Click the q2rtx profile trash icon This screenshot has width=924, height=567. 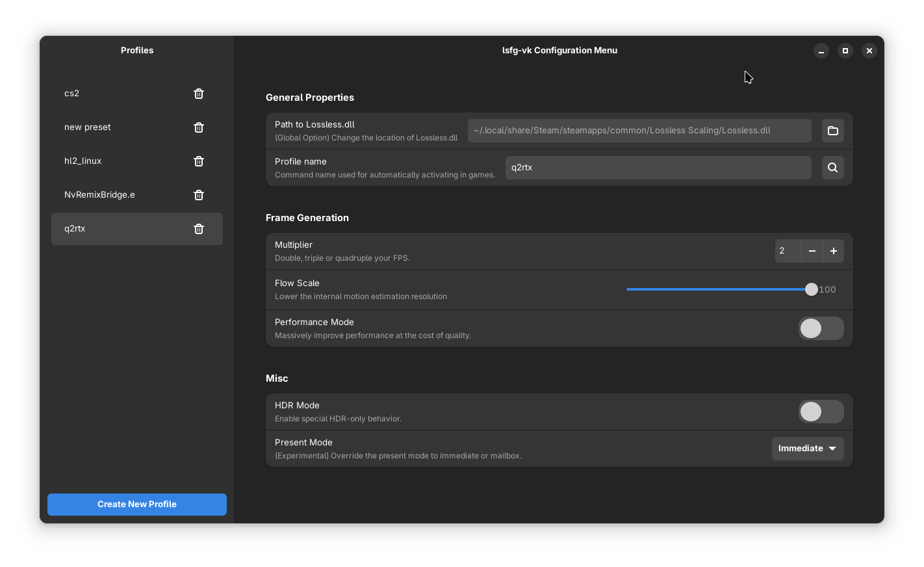(199, 229)
